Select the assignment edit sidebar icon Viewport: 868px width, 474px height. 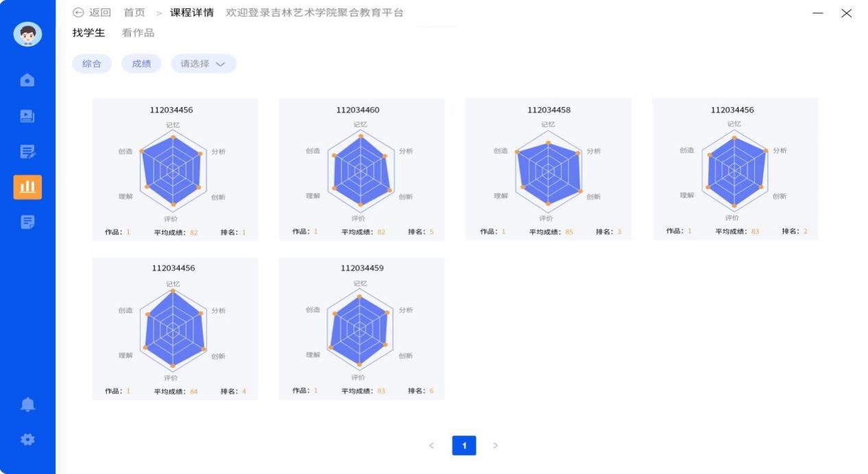tap(27, 152)
